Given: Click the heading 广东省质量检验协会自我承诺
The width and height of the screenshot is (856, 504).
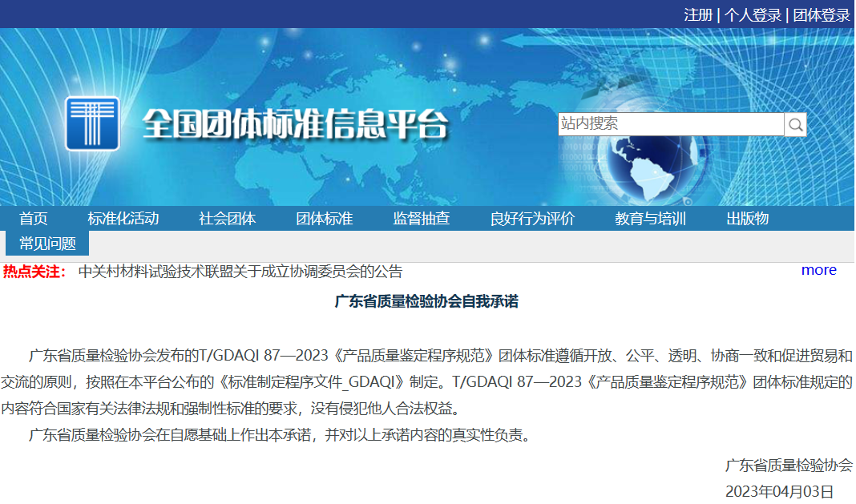Looking at the screenshot, I should pyautogui.click(x=426, y=301).
